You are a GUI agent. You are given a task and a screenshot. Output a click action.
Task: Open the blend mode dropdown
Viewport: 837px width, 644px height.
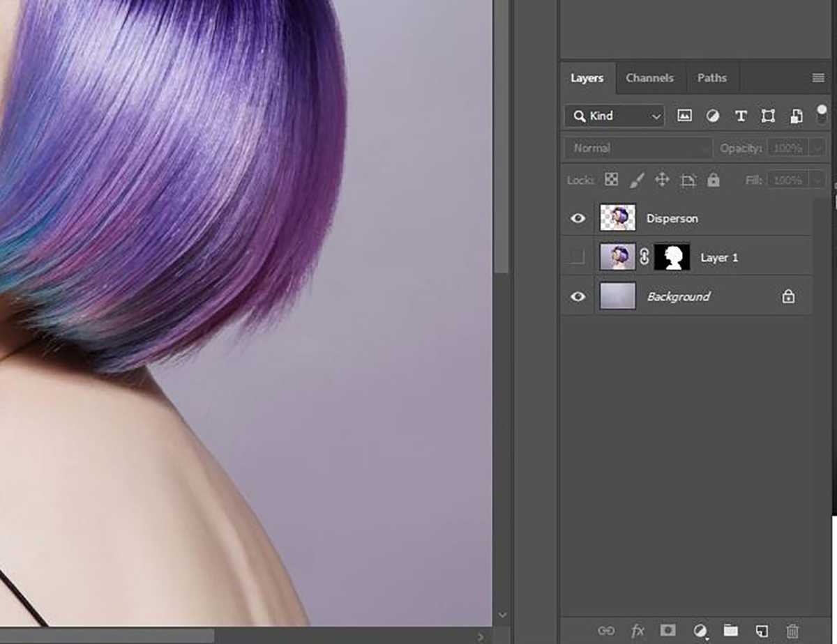[637, 148]
